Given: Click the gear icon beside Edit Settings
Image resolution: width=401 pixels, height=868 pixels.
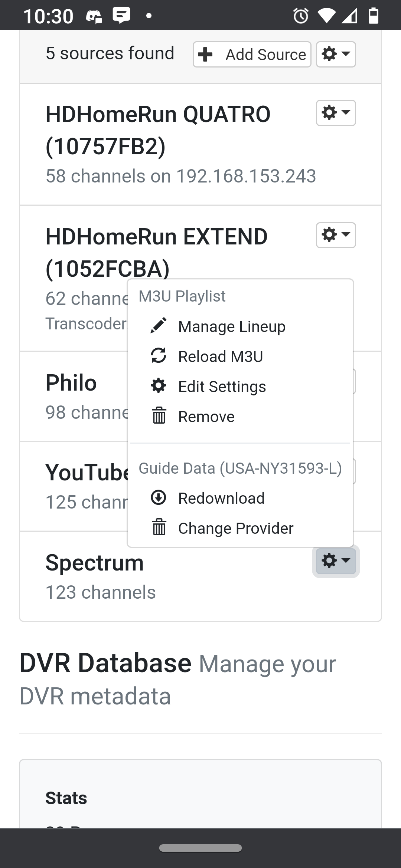Looking at the screenshot, I should coord(159,386).
